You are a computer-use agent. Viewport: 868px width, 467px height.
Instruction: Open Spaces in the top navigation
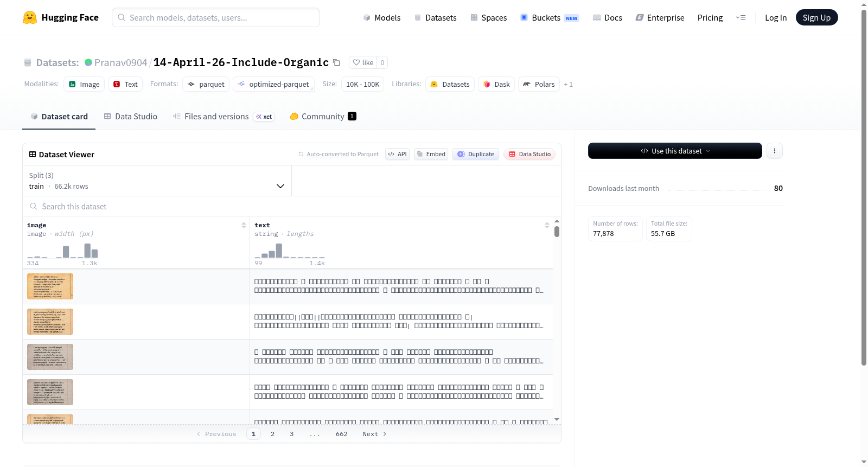click(x=489, y=17)
